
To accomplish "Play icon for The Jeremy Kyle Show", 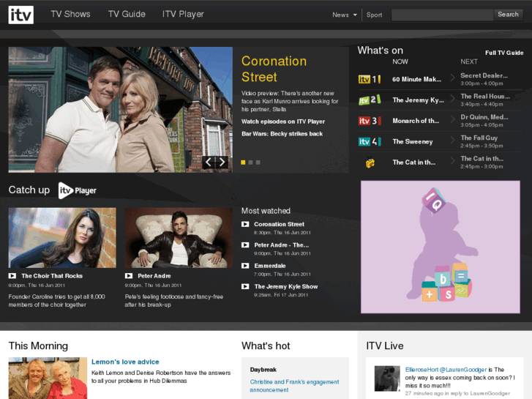I will pos(245,286).
